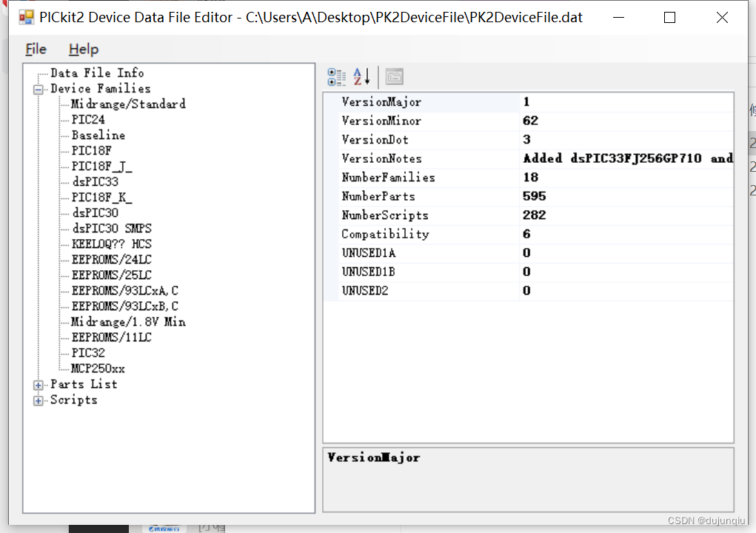
Task: Select the Parts List tree label
Action: point(84,384)
